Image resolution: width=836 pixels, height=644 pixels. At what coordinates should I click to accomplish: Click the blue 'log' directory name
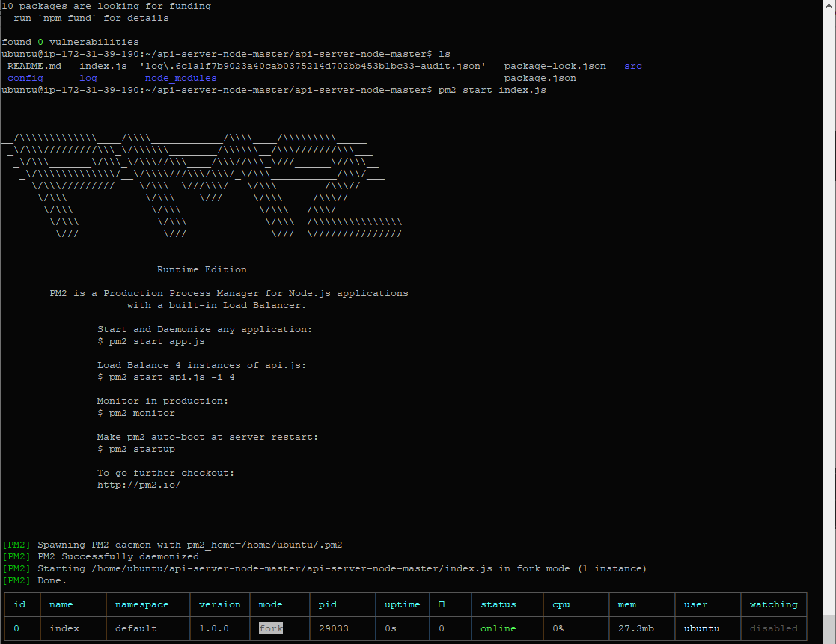pyautogui.click(x=88, y=78)
